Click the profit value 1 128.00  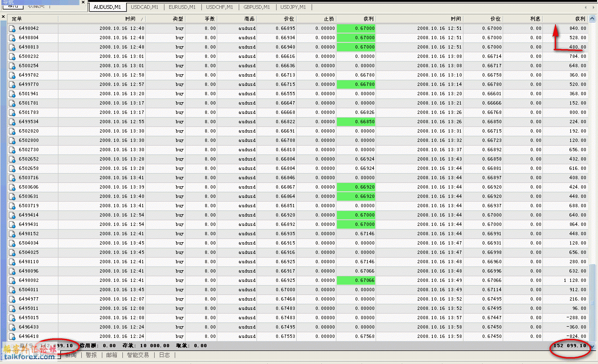[575, 280]
